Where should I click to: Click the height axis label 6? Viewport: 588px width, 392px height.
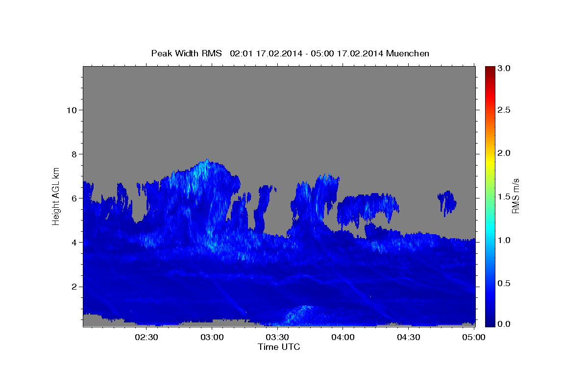point(73,198)
